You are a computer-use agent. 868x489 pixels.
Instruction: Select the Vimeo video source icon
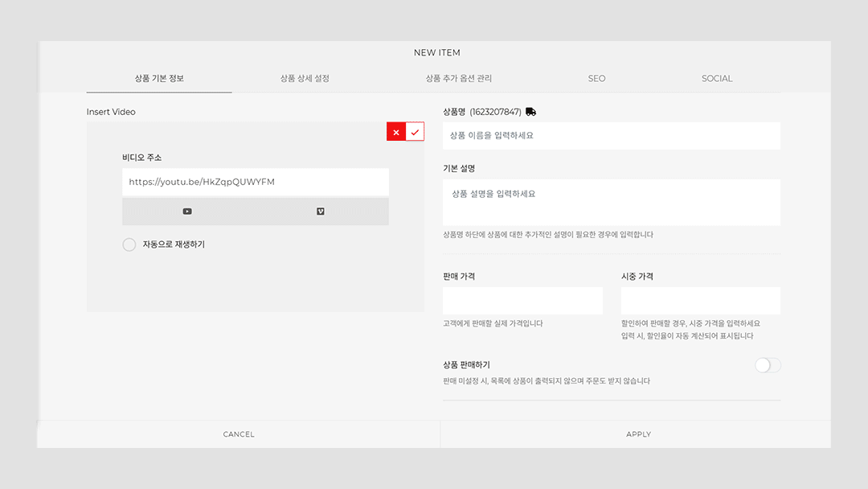[x=321, y=212]
